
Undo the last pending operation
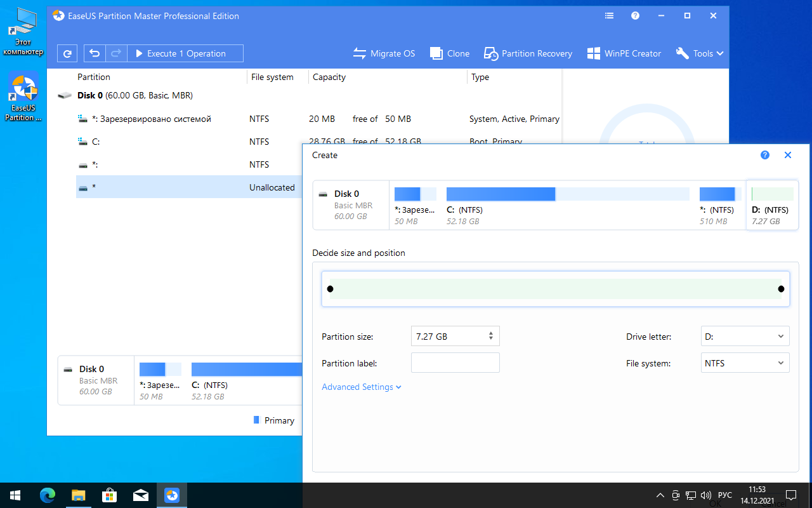tap(95, 53)
